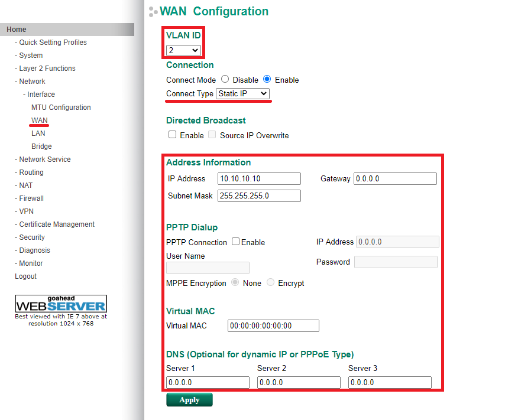This screenshot has height=420, width=505.
Task: Open the MTU Configuration page
Action: [x=61, y=108]
